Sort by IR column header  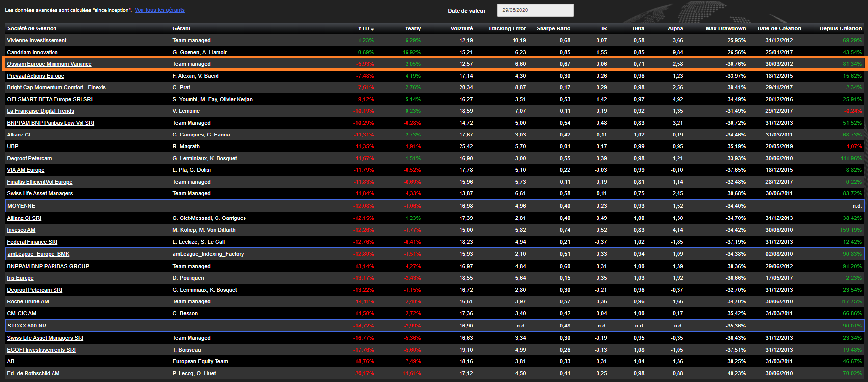(x=604, y=28)
